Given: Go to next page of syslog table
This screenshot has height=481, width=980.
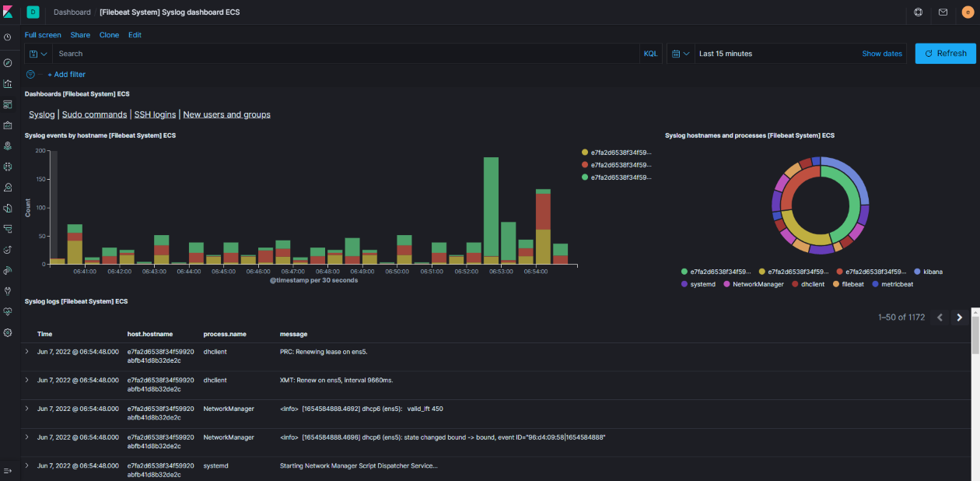Looking at the screenshot, I should [x=960, y=318].
